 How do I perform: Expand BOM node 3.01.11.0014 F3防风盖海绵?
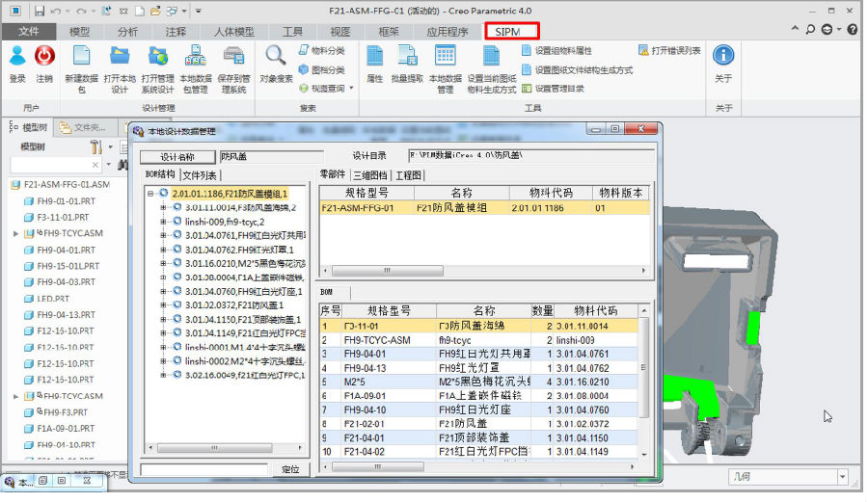[163, 207]
